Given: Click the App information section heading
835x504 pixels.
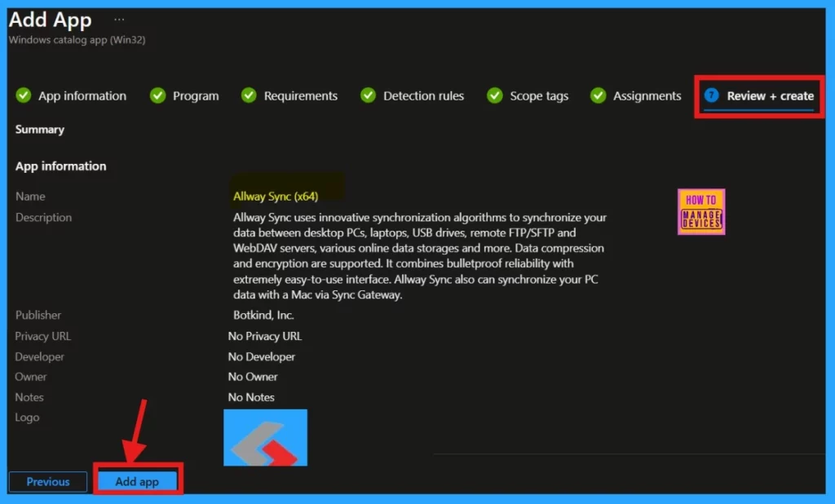Looking at the screenshot, I should 60,166.
